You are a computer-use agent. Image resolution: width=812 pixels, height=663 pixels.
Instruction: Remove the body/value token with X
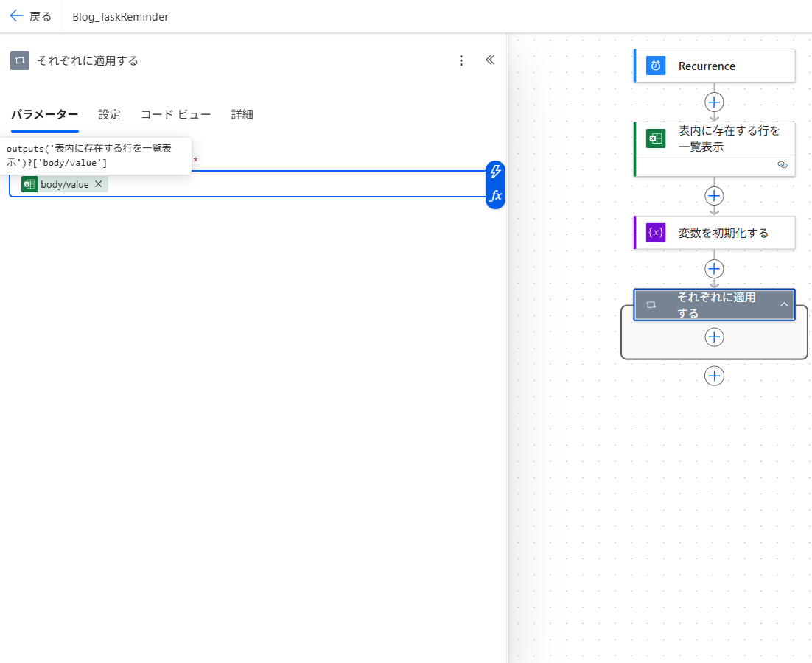pos(99,184)
